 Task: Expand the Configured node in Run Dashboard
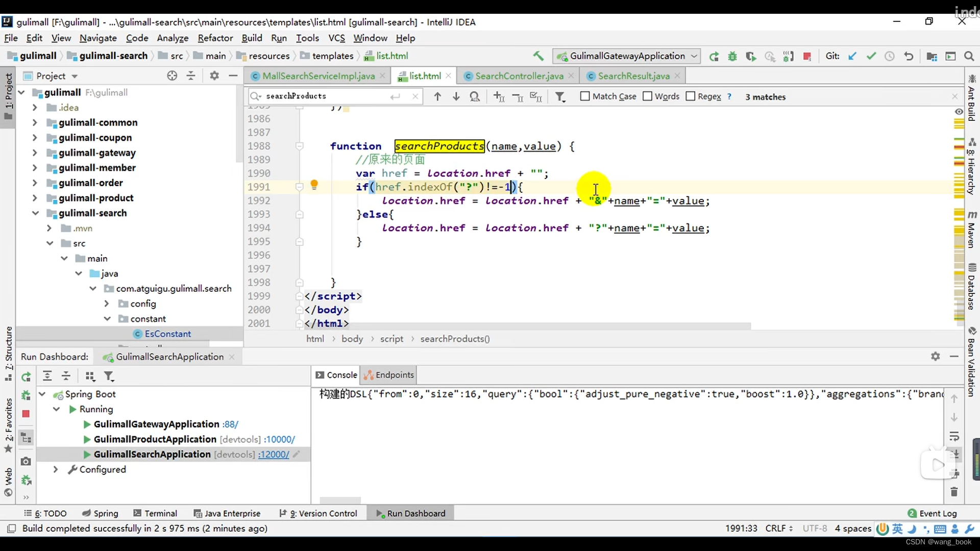(56, 469)
